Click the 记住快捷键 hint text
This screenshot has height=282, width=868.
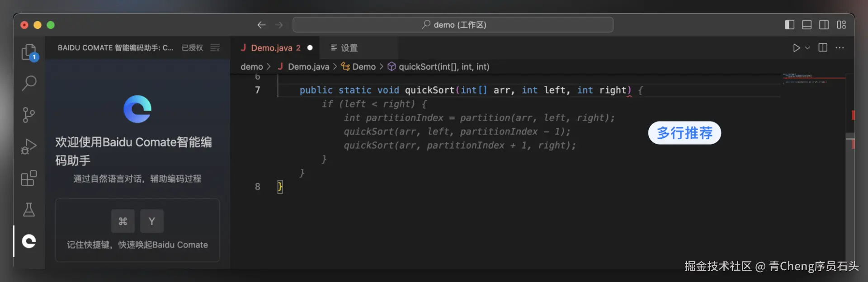[137, 245]
